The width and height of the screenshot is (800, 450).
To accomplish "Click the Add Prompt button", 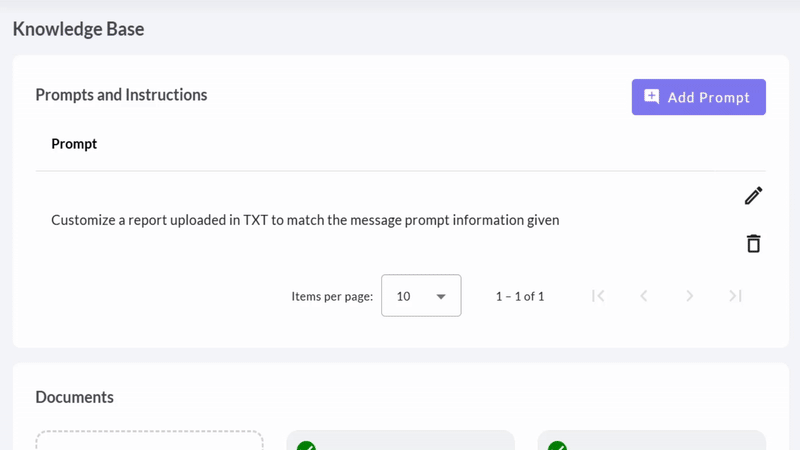I will coord(698,97).
